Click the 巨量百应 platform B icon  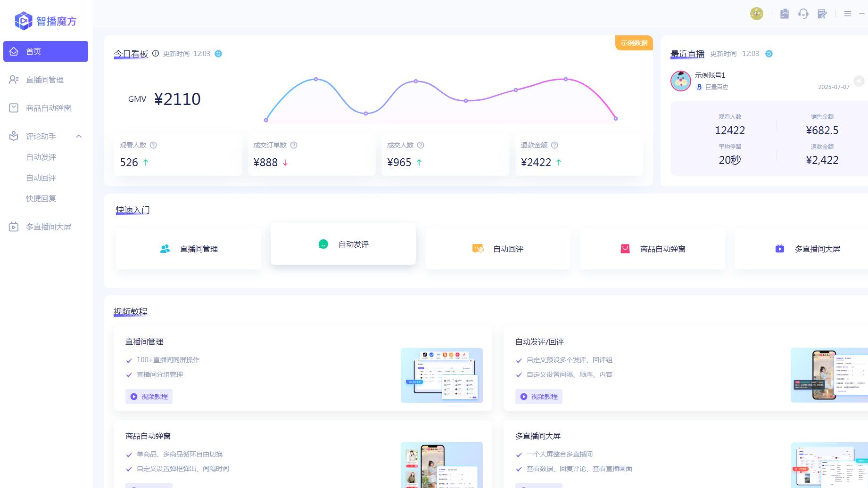699,87
